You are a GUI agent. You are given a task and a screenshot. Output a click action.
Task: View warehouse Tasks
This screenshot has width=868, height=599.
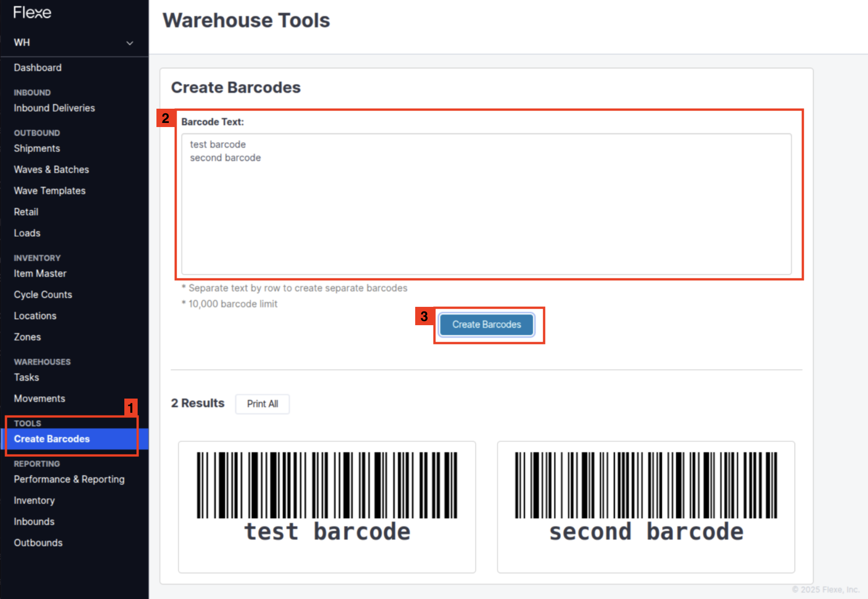coord(26,377)
